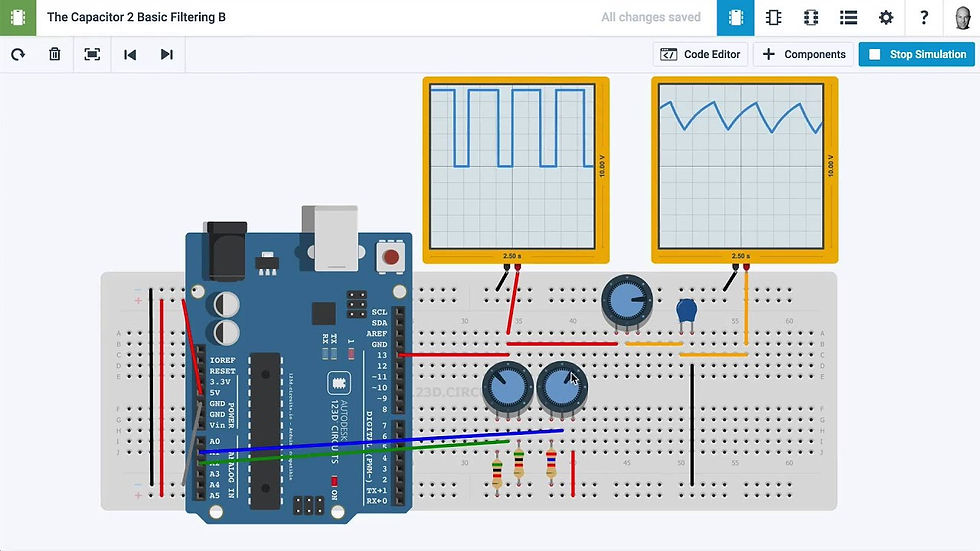Select the green jumper wire
Viewport: 980px width, 551px height.
(x=353, y=452)
